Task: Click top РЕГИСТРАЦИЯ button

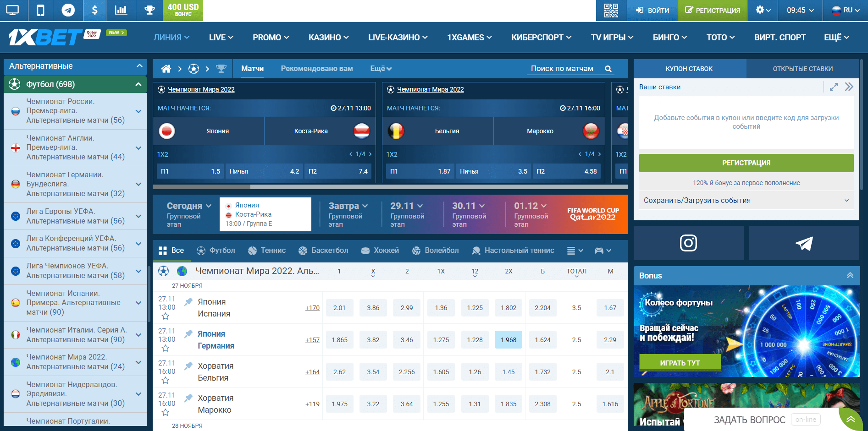Action: (713, 10)
